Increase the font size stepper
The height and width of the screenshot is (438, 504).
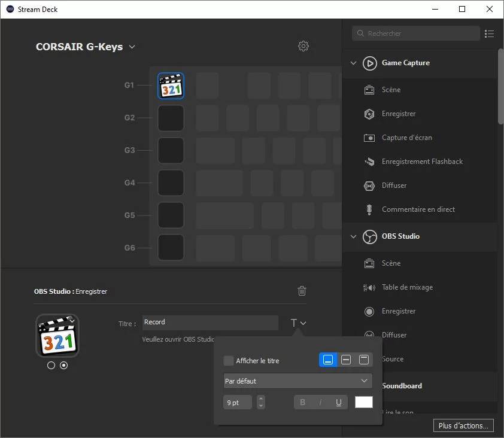point(261,399)
